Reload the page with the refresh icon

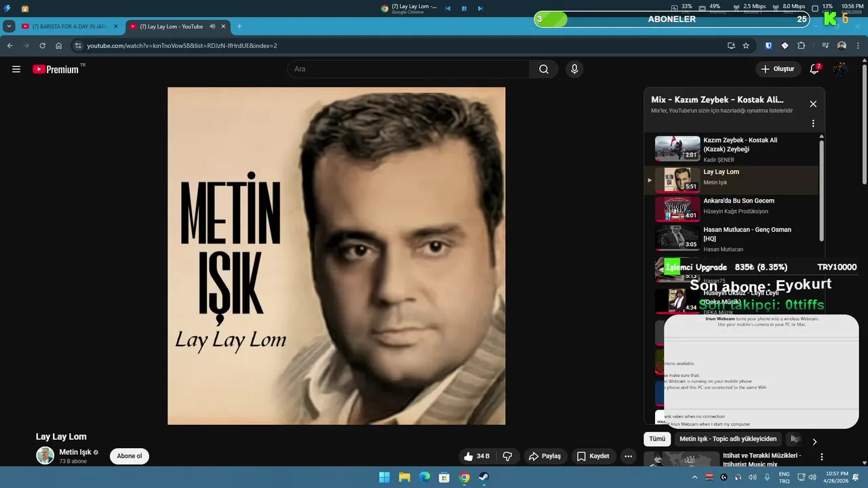click(x=43, y=45)
